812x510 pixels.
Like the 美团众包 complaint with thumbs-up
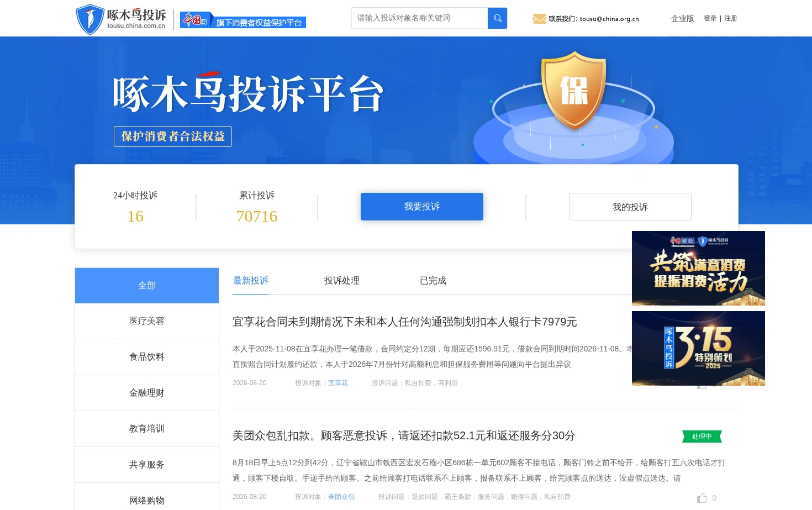pyautogui.click(x=702, y=498)
